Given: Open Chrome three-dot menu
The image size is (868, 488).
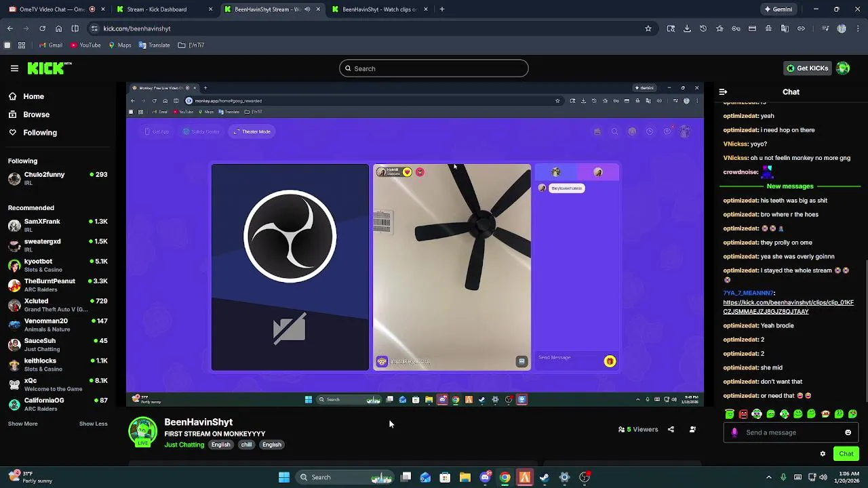Looking at the screenshot, I should [858, 28].
